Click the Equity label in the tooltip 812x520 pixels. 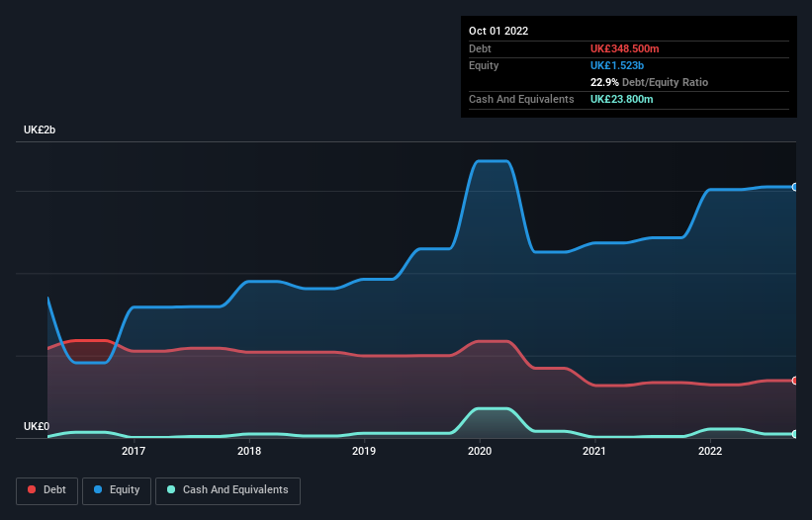[x=484, y=65]
